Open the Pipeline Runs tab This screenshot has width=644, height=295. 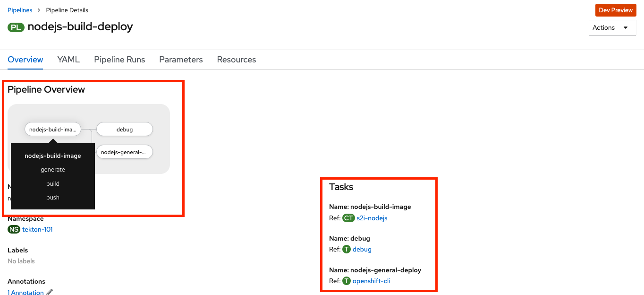(x=119, y=60)
